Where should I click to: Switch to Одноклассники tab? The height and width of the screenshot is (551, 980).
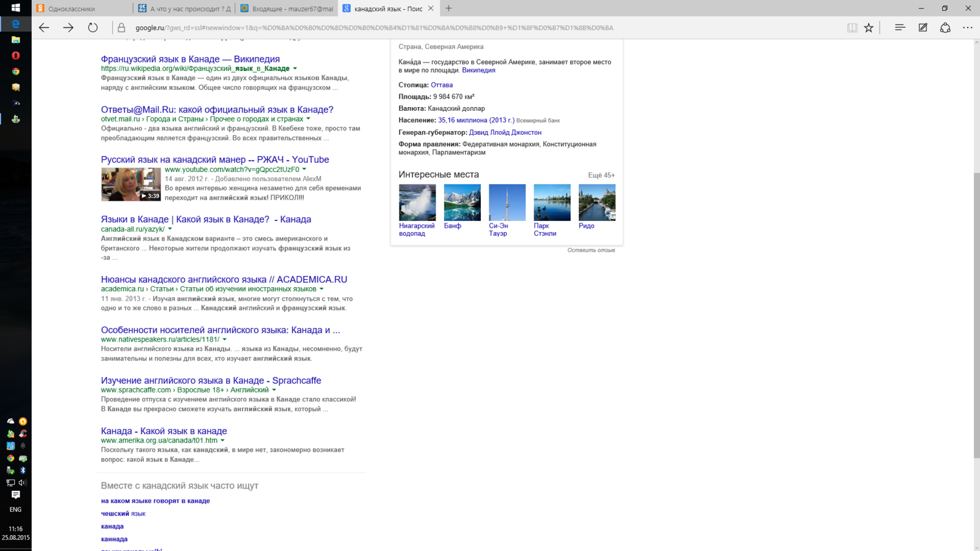tap(82, 9)
